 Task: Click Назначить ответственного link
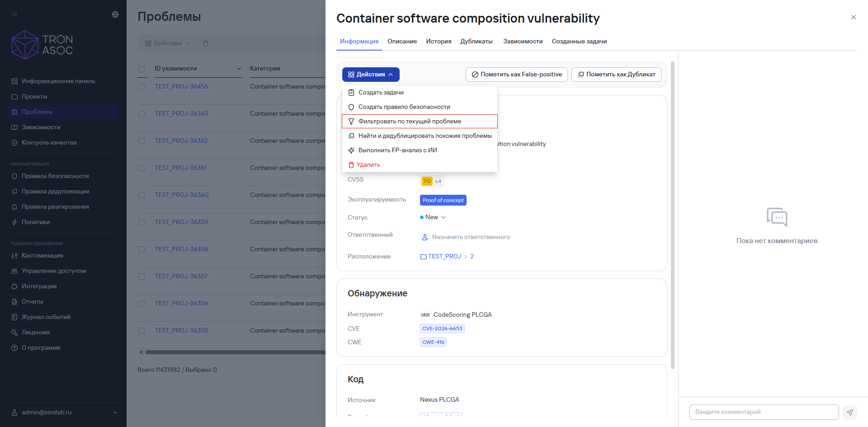point(471,237)
